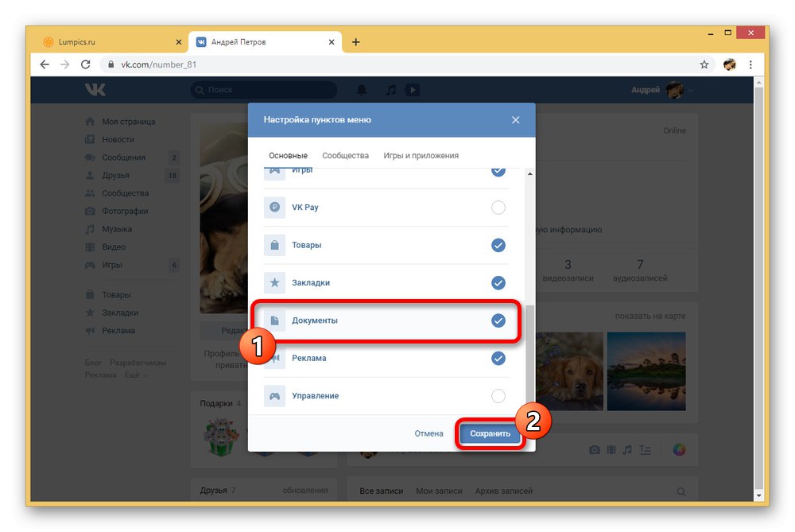
Task: Open the Андрей profile dropdown
Action: click(661, 90)
